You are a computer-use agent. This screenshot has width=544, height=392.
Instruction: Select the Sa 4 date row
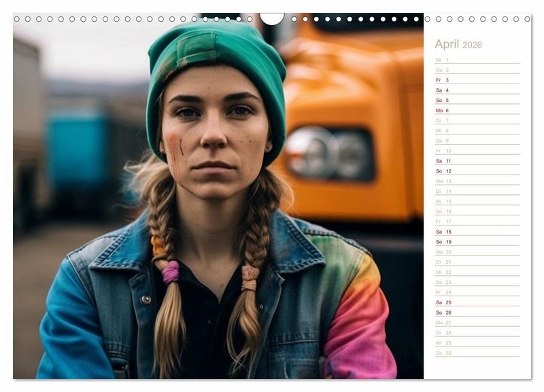[477, 90]
